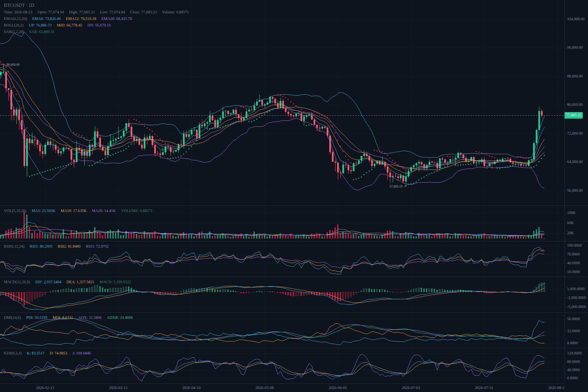Viewport: 588px width, 392px height.
Task: Click the 2026-02-13 date axis label
Action: point(45,388)
